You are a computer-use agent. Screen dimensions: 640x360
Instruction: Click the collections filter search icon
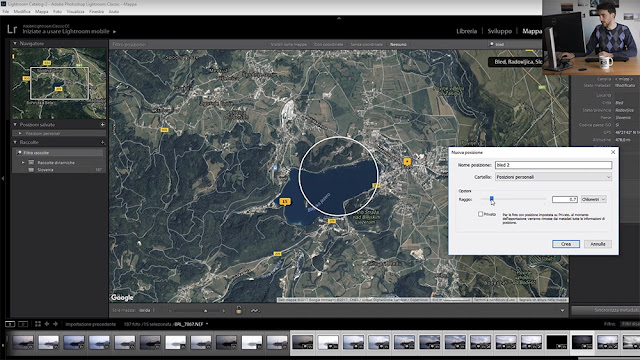click(x=19, y=153)
